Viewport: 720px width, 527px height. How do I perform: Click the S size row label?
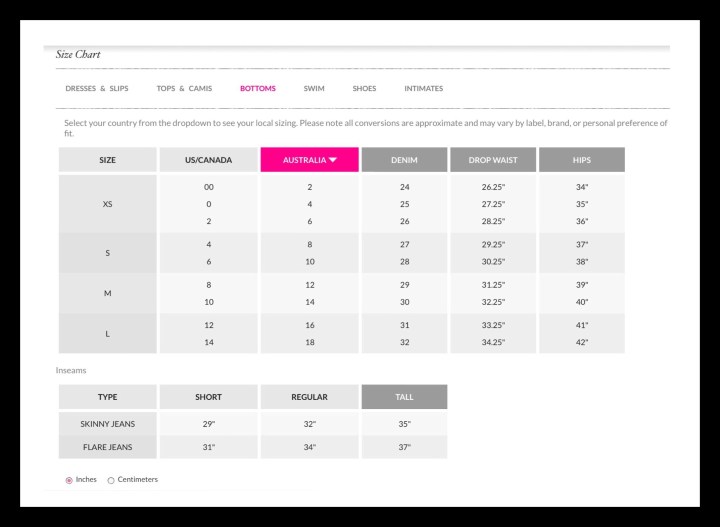pyautogui.click(x=107, y=253)
